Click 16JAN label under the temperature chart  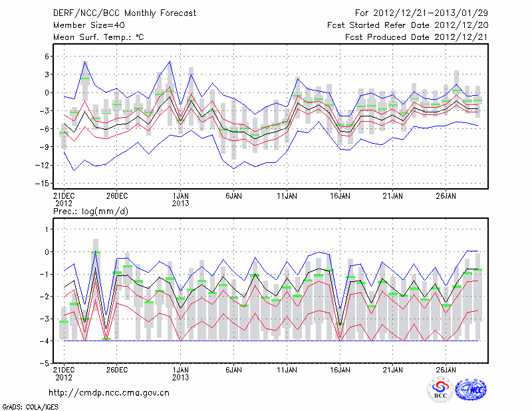(x=340, y=196)
